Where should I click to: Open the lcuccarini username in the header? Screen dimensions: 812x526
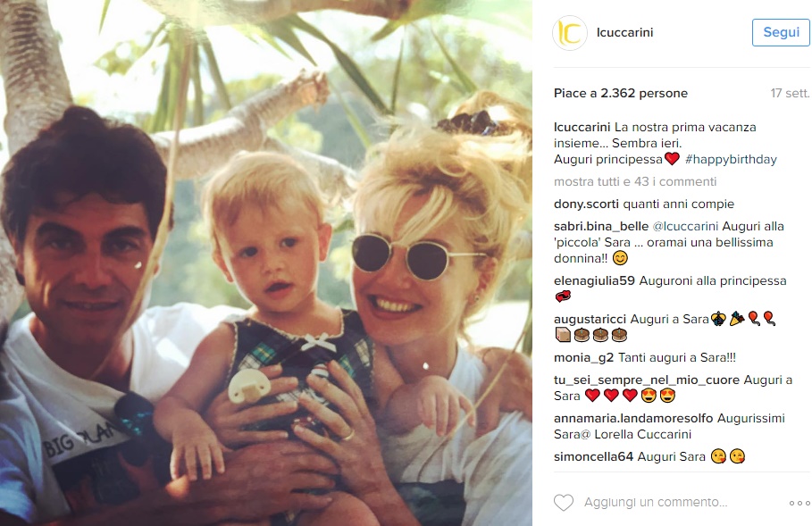point(624,32)
